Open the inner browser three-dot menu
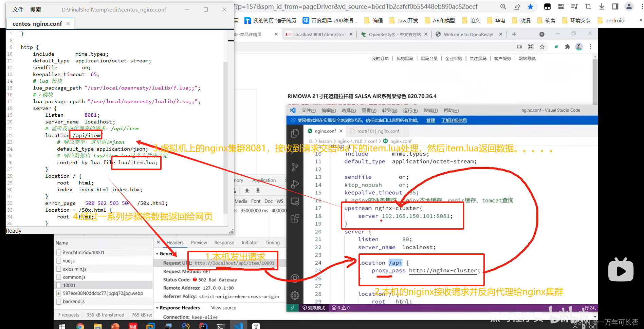The width and height of the screenshot is (644, 329). pyautogui.click(x=590, y=47)
